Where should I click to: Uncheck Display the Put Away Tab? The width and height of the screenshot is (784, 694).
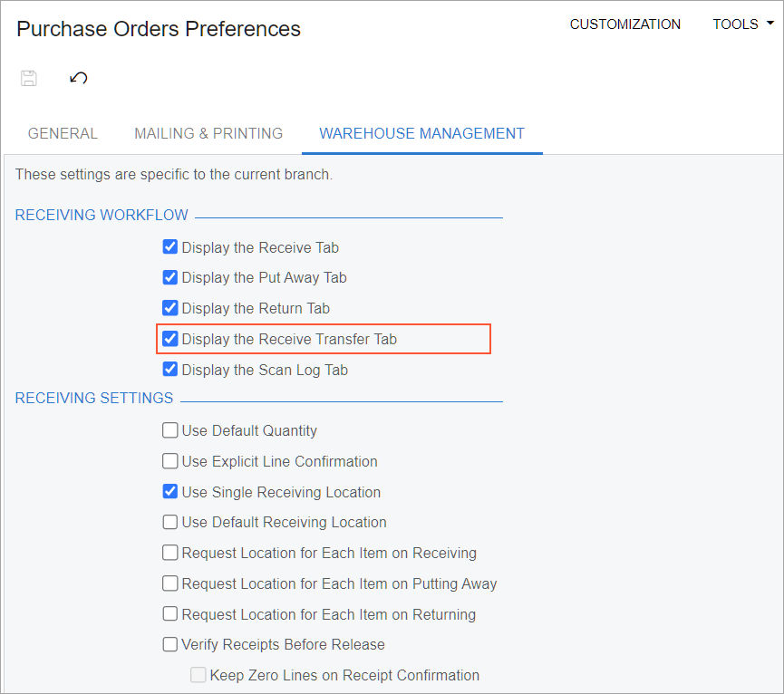coord(170,277)
